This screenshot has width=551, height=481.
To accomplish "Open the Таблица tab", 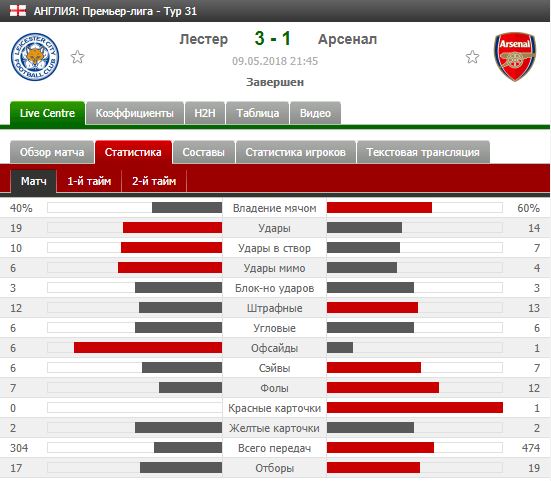I will click(x=258, y=113).
